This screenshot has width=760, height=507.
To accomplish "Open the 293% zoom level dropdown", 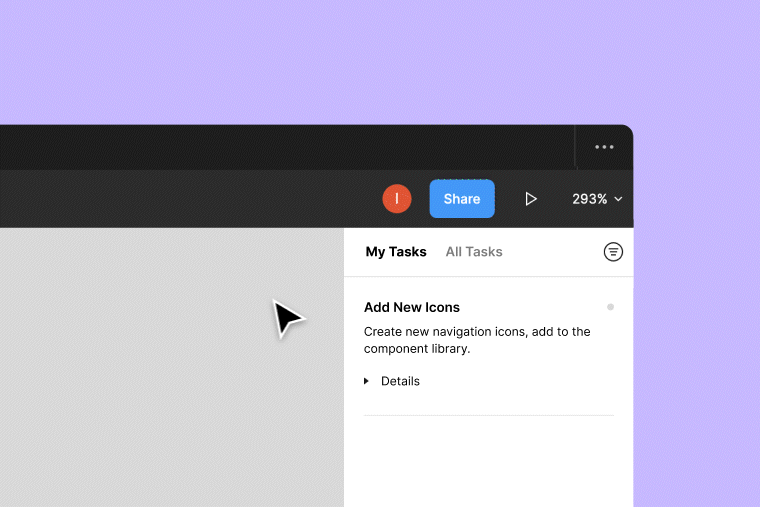I will (590, 199).
